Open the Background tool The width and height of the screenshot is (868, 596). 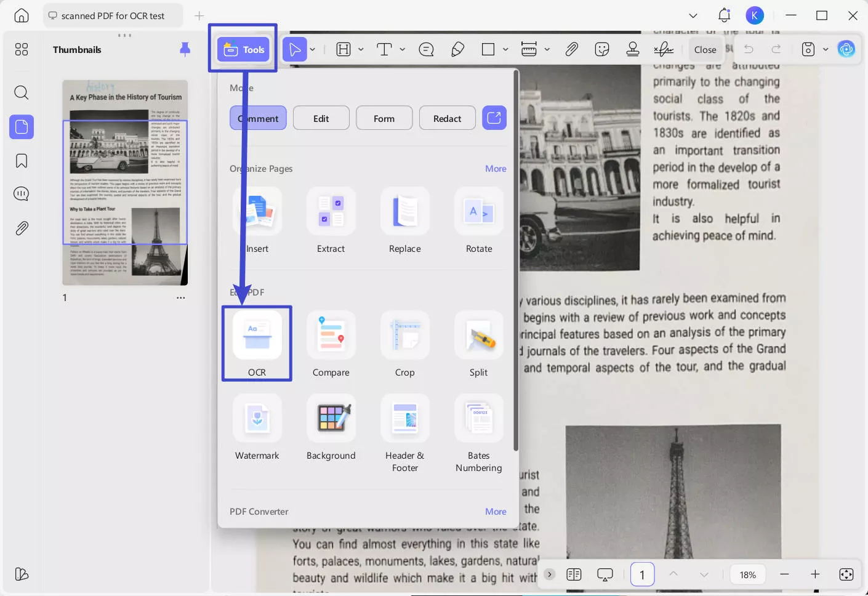tap(331, 428)
